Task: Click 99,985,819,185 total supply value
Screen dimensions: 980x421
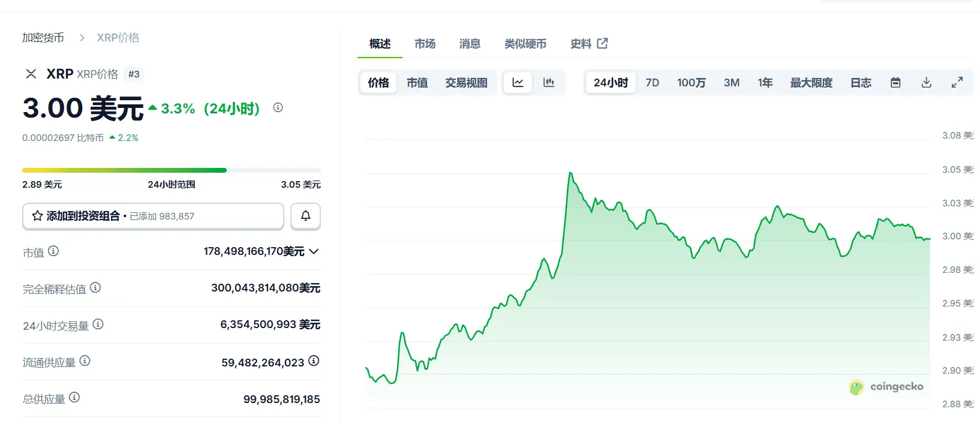Action: (x=282, y=399)
